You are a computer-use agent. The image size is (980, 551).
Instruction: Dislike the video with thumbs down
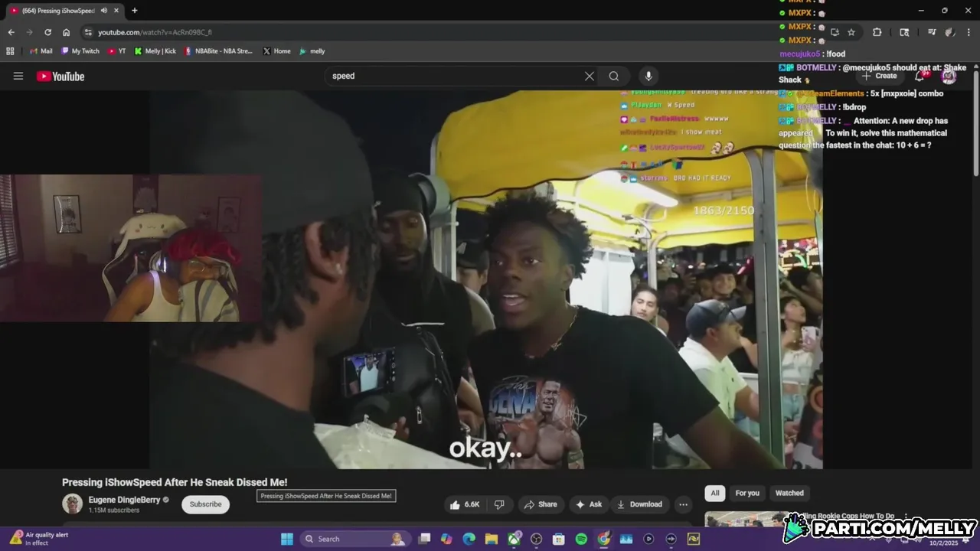(x=499, y=504)
